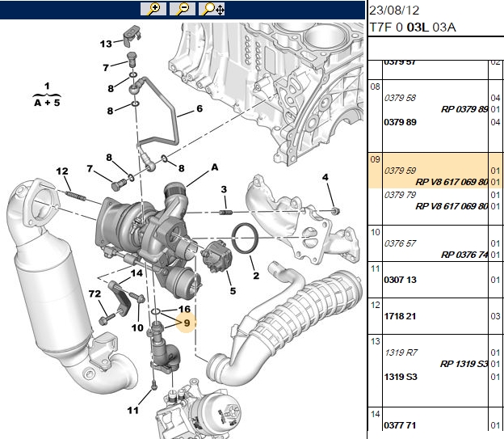Select callout number 12 next to the stud
504x439 pixels.
click(x=62, y=171)
